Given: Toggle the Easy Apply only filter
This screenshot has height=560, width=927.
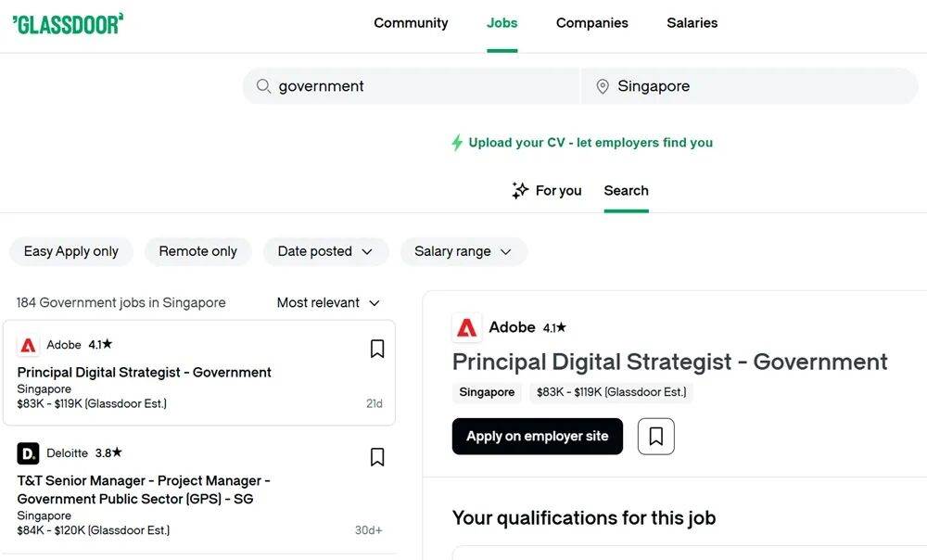Looking at the screenshot, I should pyautogui.click(x=71, y=251).
